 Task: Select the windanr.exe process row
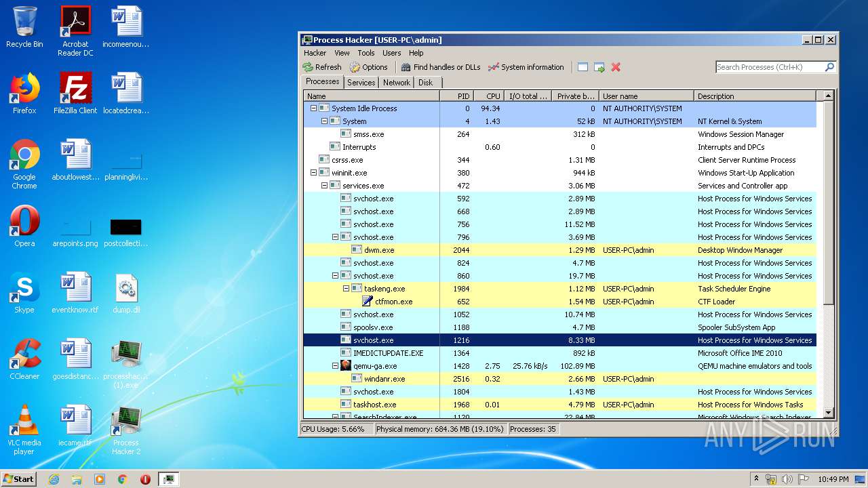pyautogui.click(x=559, y=379)
